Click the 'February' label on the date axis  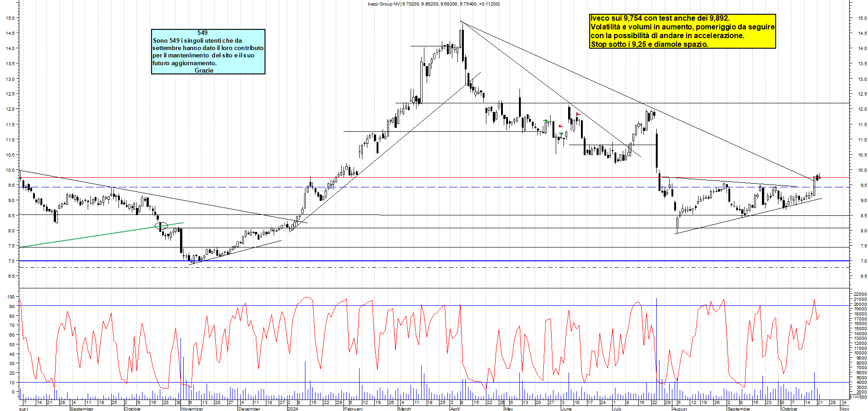(x=354, y=409)
